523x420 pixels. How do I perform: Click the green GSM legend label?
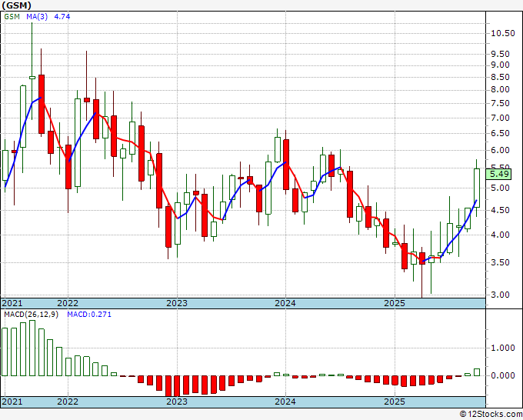pos(12,16)
